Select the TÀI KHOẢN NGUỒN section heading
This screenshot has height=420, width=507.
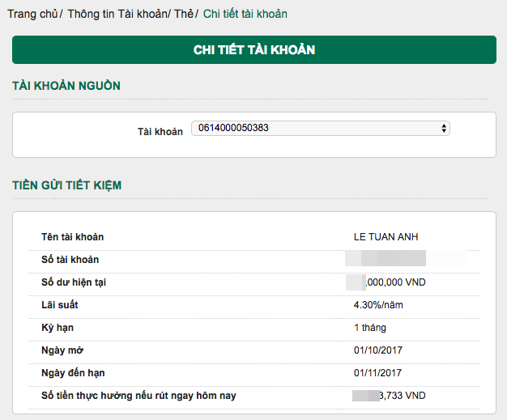[x=66, y=86]
